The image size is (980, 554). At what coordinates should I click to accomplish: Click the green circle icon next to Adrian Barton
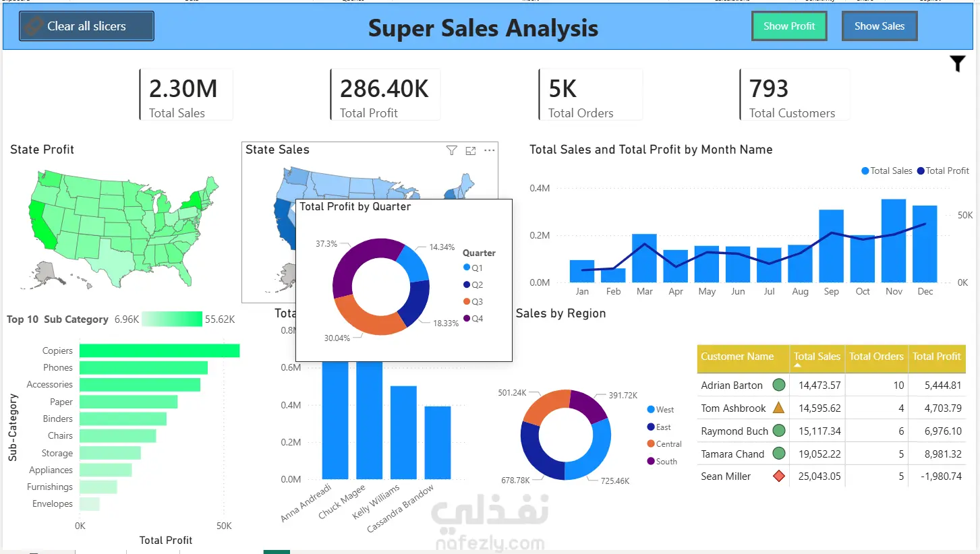(x=779, y=385)
